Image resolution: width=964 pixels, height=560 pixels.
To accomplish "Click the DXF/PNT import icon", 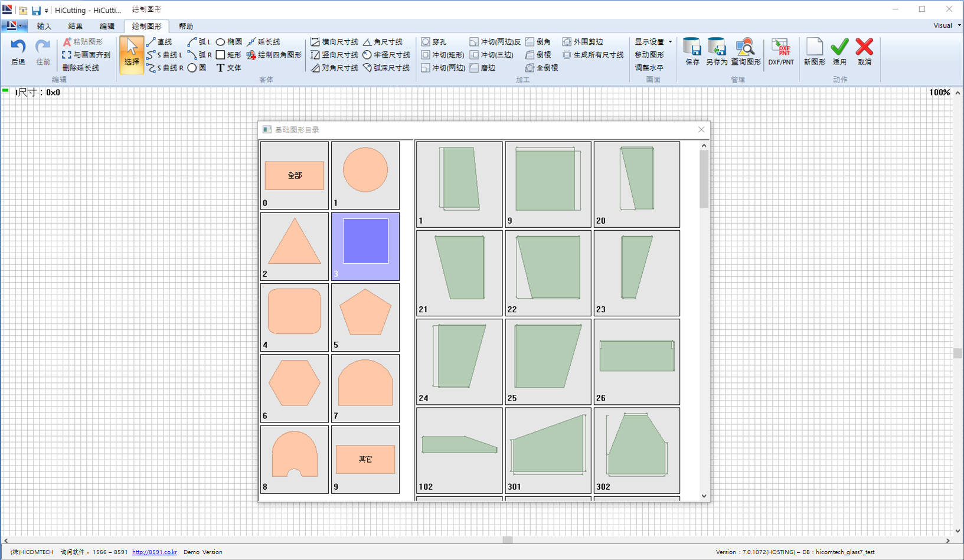I will 780,51.
